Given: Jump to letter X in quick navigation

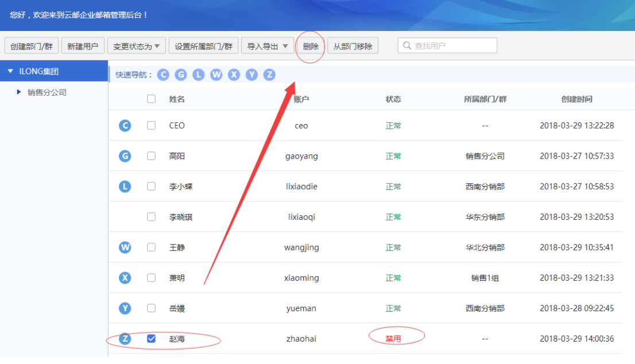Looking at the screenshot, I should click(x=234, y=75).
